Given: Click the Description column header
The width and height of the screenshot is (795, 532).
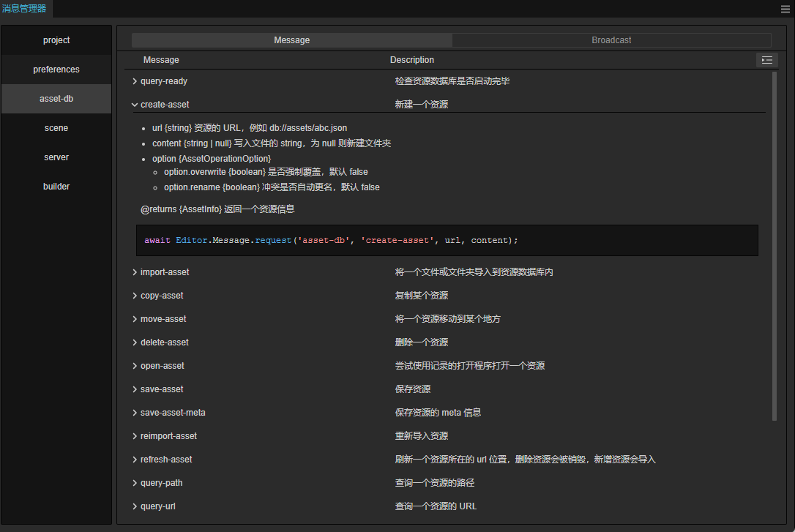Looking at the screenshot, I should [411, 60].
